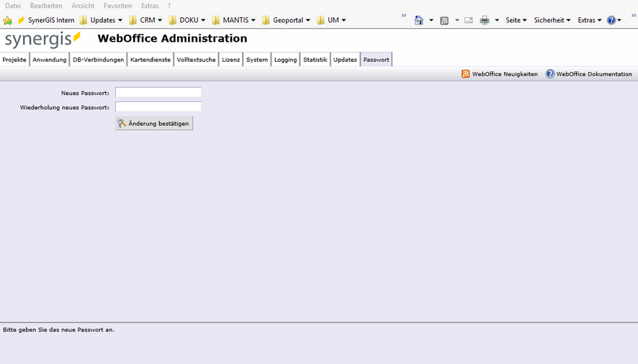Switch to the Kartendienste tab
Screen dimensions: 638x364
150,60
